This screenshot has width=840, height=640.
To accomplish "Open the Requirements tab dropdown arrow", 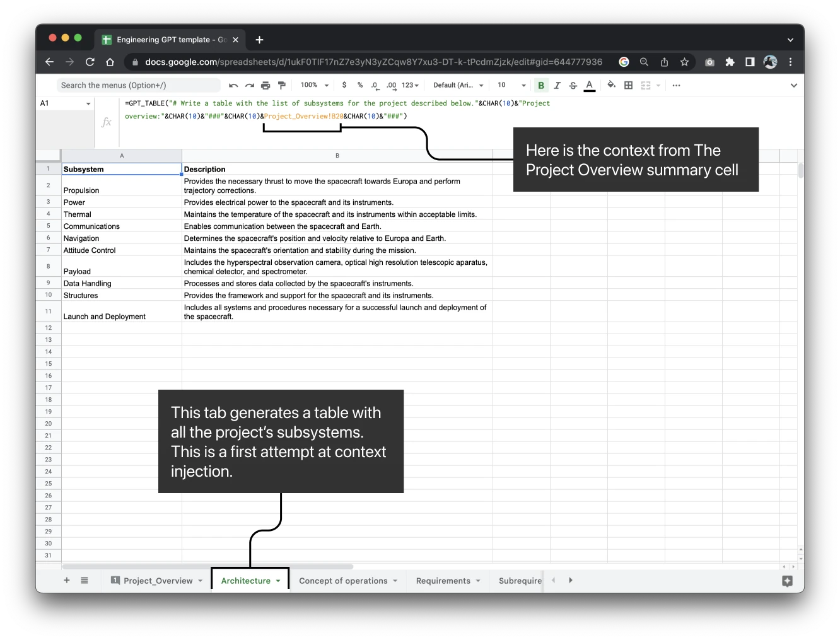I will click(x=478, y=581).
